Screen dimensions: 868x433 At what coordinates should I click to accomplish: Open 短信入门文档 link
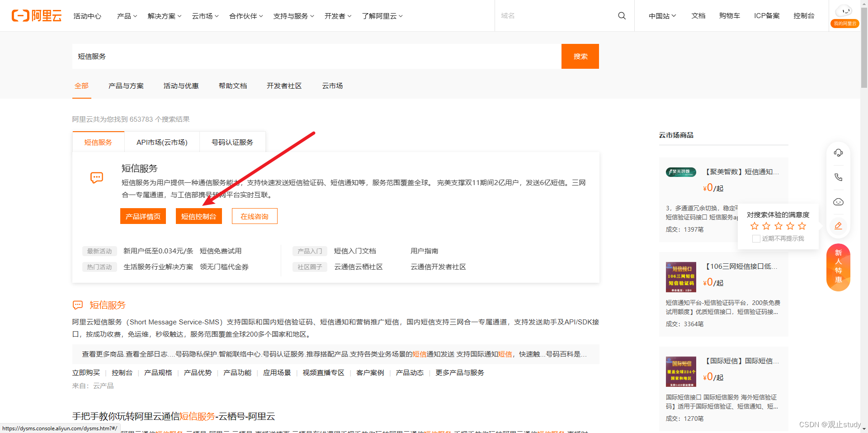pos(355,251)
